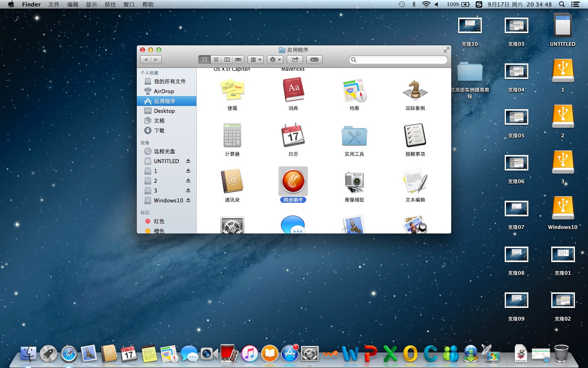This screenshot has width=588, height=368.
Task: Go forward with the Finder forward arrow
Action: point(156,60)
